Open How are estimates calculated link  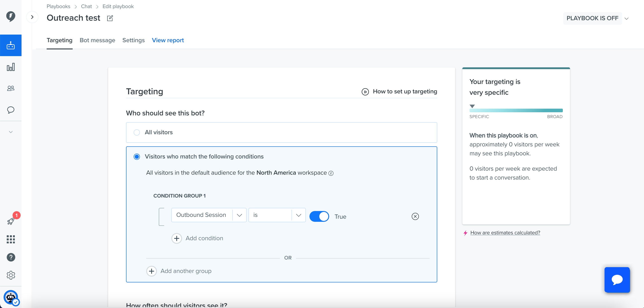[x=505, y=233]
